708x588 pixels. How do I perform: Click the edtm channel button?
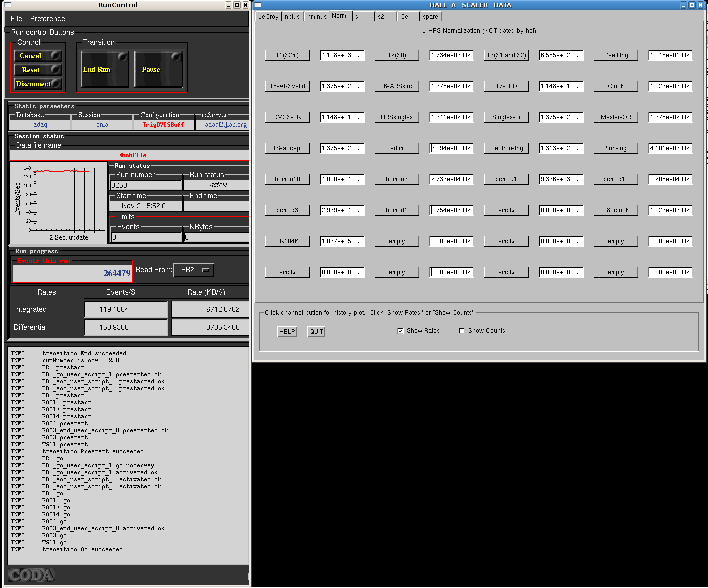click(x=397, y=148)
